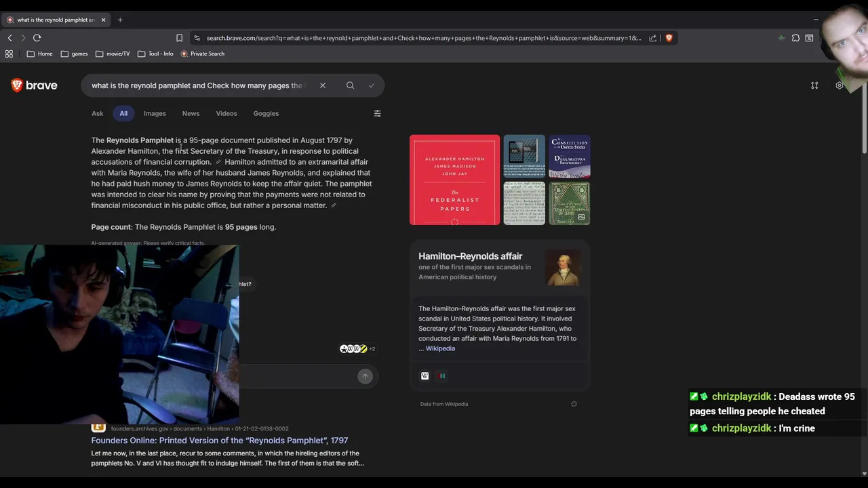Image resolution: width=868 pixels, height=488 pixels.
Task: Click the checkmark icon in the search box
Action: (x=372, y=85)
